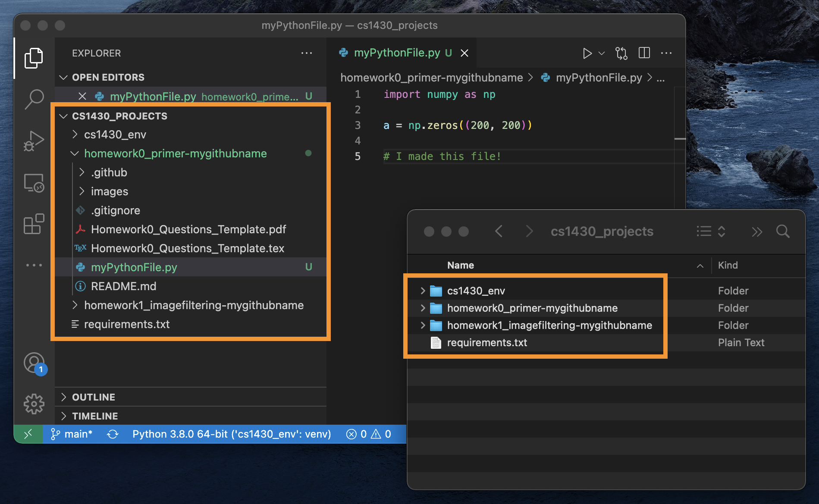Open the Explorer More Actions menu
The height and width of the screenshot is (504, 819).
(x=307, y=53)
